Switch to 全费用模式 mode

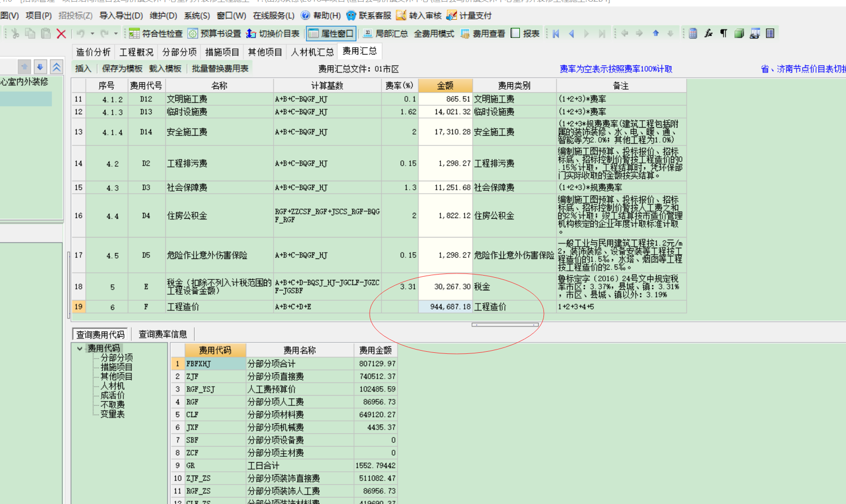click(433, 34)
